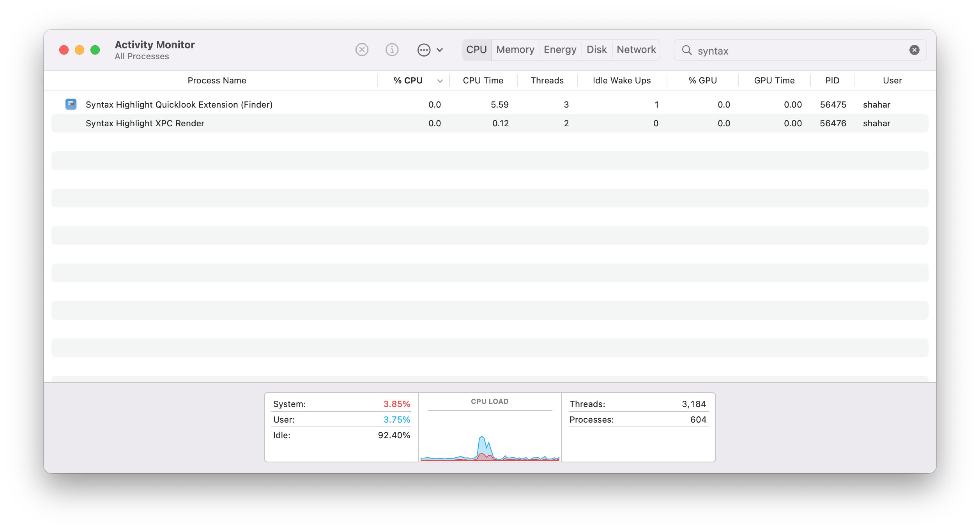Click the User 3.75% statistic
This screenshot has height=531, width=980.
coord(341,419)
